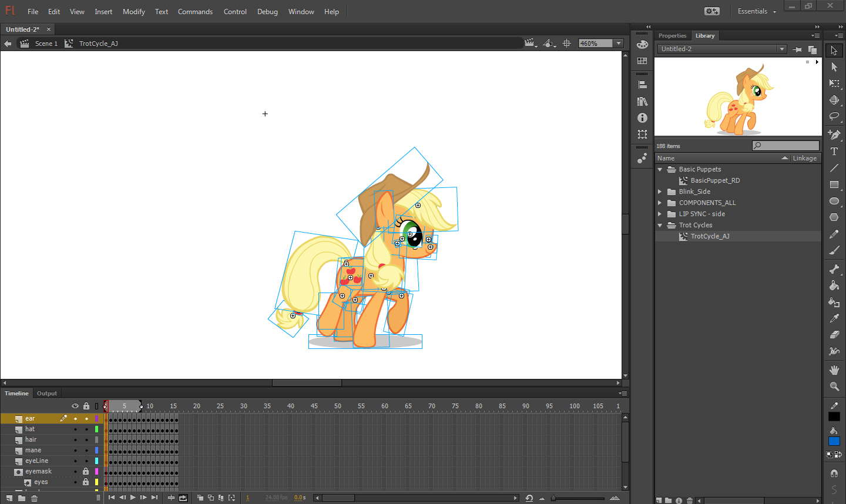The image size is (846, 504).
Task: Select the Hand tool
Action: coord(834,370)
